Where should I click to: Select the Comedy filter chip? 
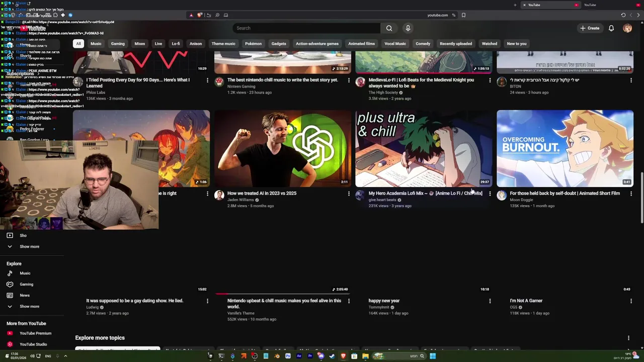tap(423, 44)
